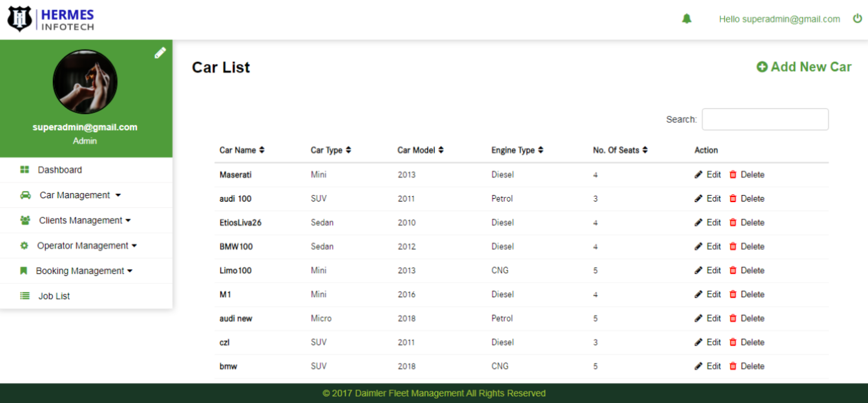
Task: Click the Limo100 car name cell
Action: pyautogui.click(x=236, y=270)
